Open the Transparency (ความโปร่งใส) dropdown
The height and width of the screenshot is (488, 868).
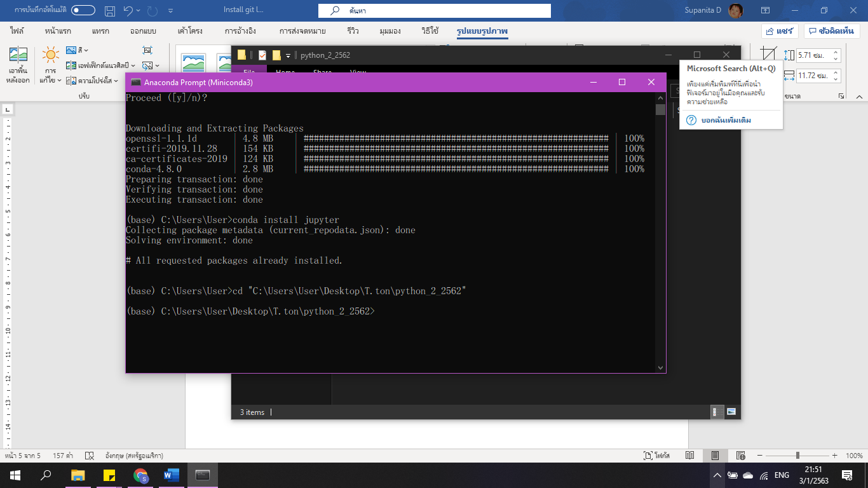click(x=92, y=81)
